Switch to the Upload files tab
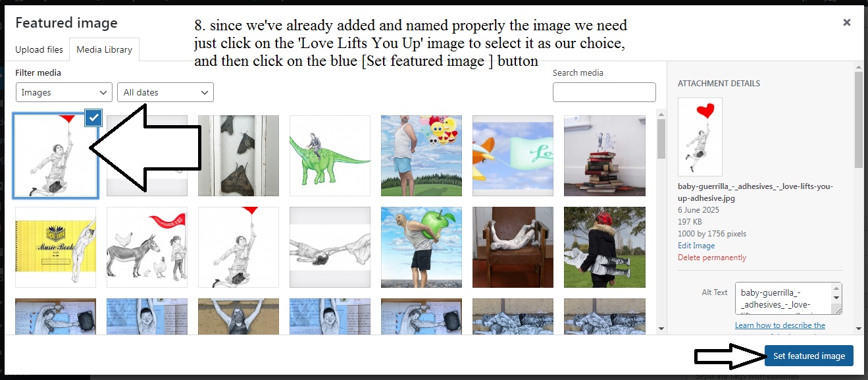Screen dimensions: 868x380 (x=39, y=49)
